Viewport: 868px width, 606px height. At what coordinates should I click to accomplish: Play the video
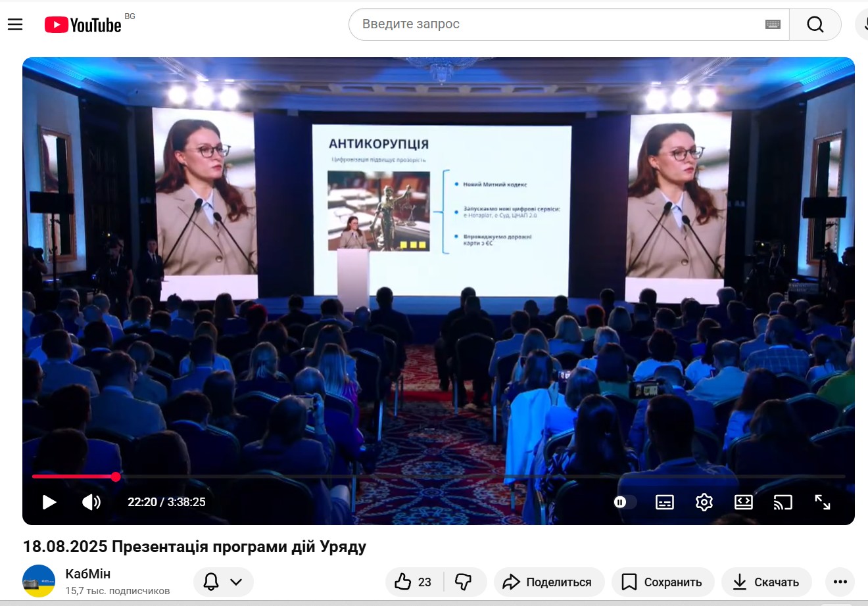(49, 502)
